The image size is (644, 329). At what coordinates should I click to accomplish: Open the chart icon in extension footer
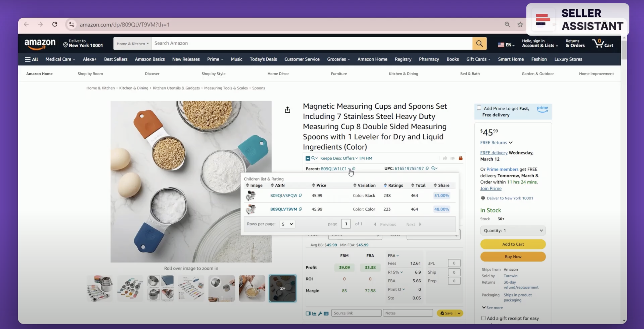coord(314,313)
